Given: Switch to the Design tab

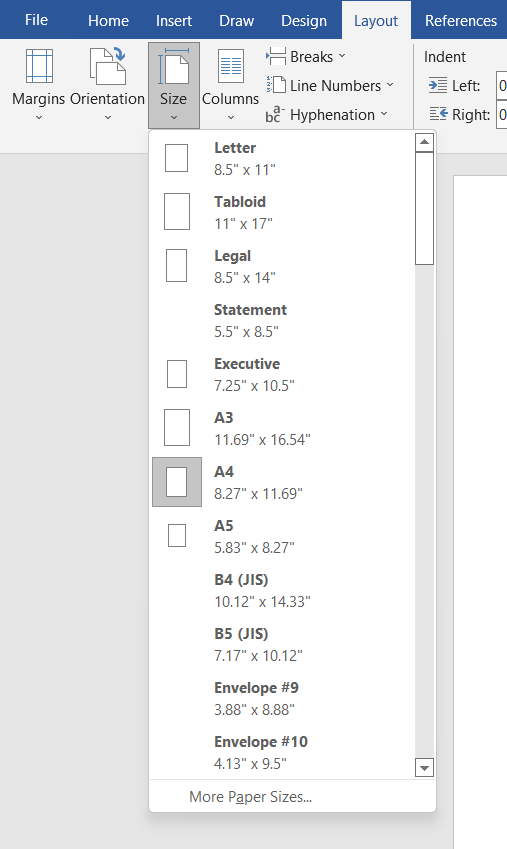Looking at the screenshot, I should (304, 21).
